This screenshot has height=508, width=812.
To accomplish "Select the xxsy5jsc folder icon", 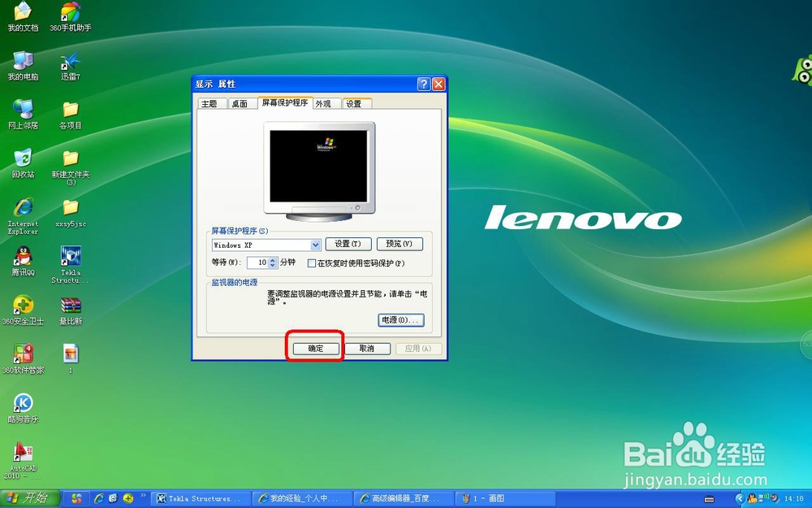I will click(71, 212).
